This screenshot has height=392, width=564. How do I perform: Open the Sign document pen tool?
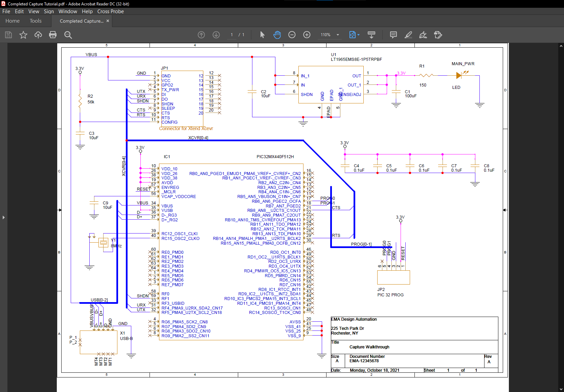(x=423, y=35)
